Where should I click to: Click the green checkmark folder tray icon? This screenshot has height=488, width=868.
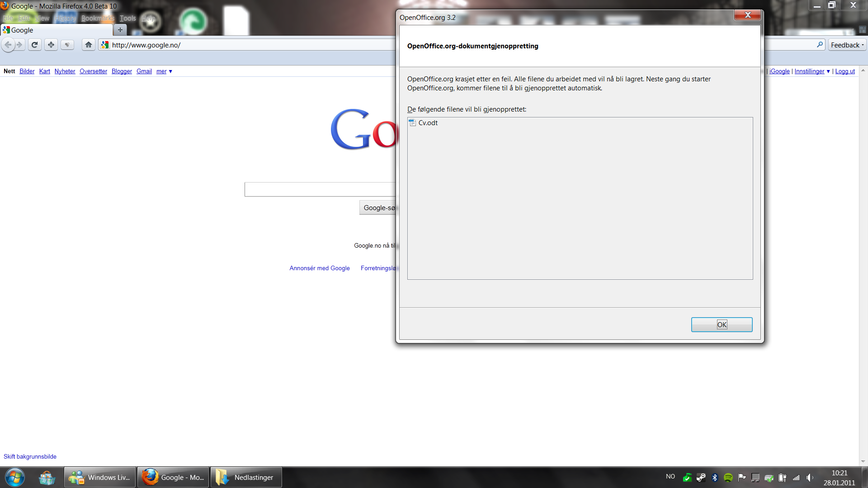(687, 477)
